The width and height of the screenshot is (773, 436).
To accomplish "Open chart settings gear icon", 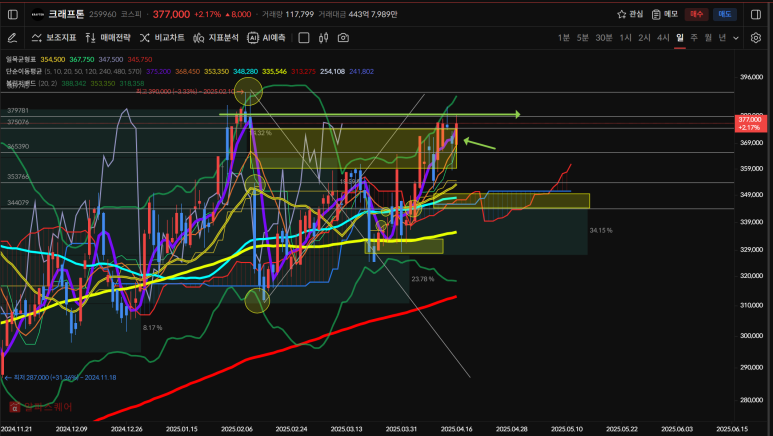I will click(x=756, y=37).
